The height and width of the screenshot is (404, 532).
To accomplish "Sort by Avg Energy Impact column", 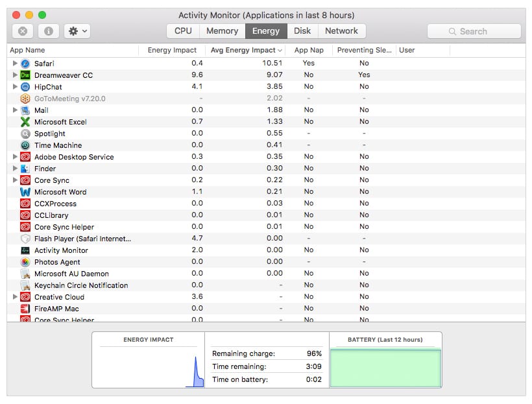I will point(245,50).
